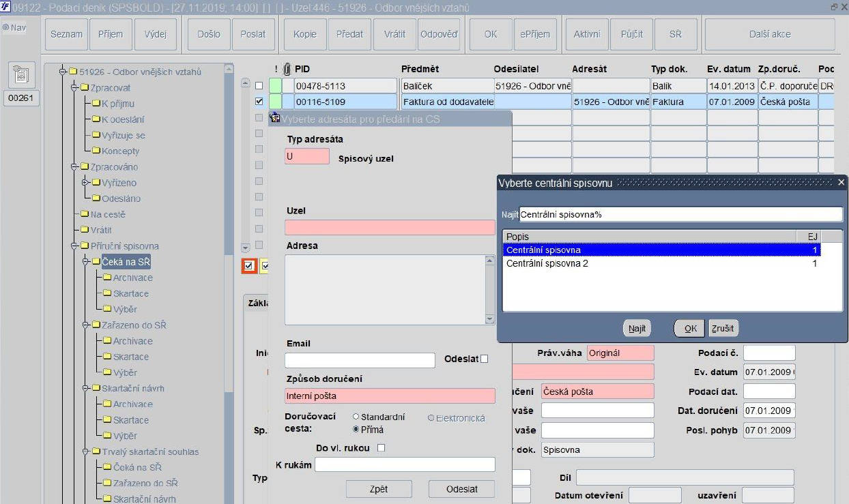Click the K rukám input field
The width and height of the screenshot is (849, 504).
405,464
